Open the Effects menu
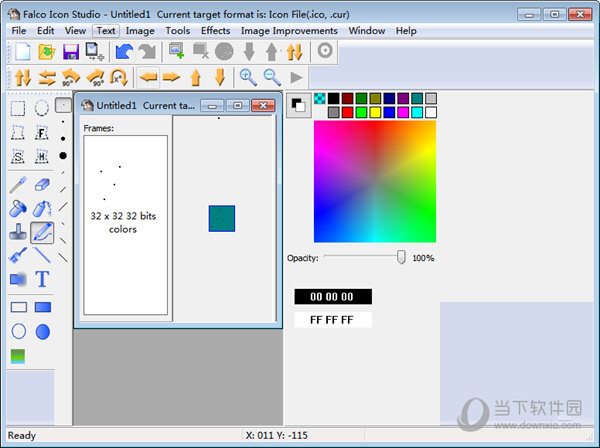600x448 pixels. [x=215, y=31]
